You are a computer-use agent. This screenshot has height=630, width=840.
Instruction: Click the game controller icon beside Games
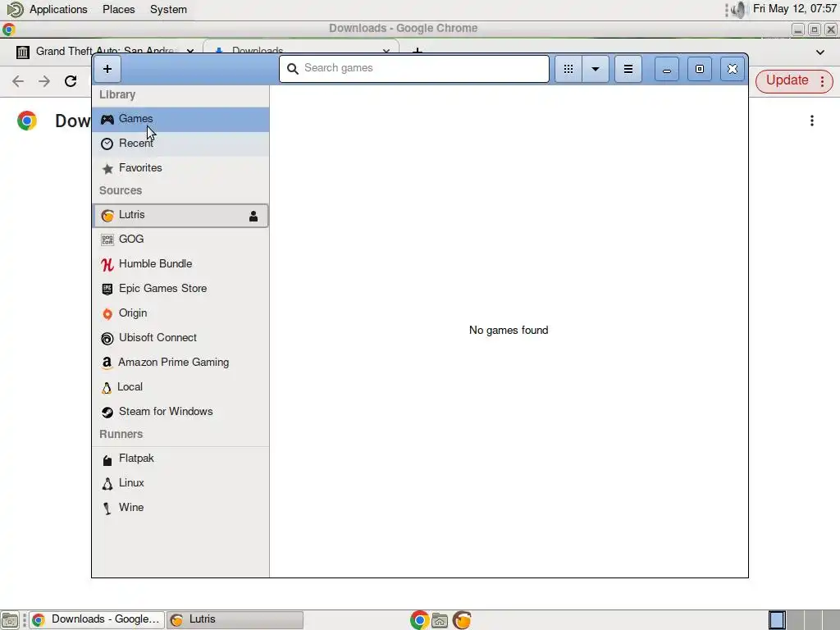pyautogui.click(x=107, y=119)
